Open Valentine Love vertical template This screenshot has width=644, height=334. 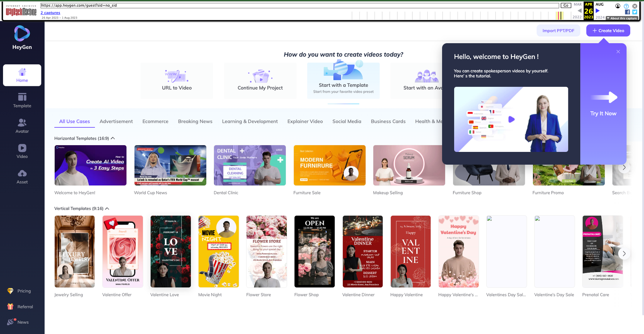coord(170,251)
